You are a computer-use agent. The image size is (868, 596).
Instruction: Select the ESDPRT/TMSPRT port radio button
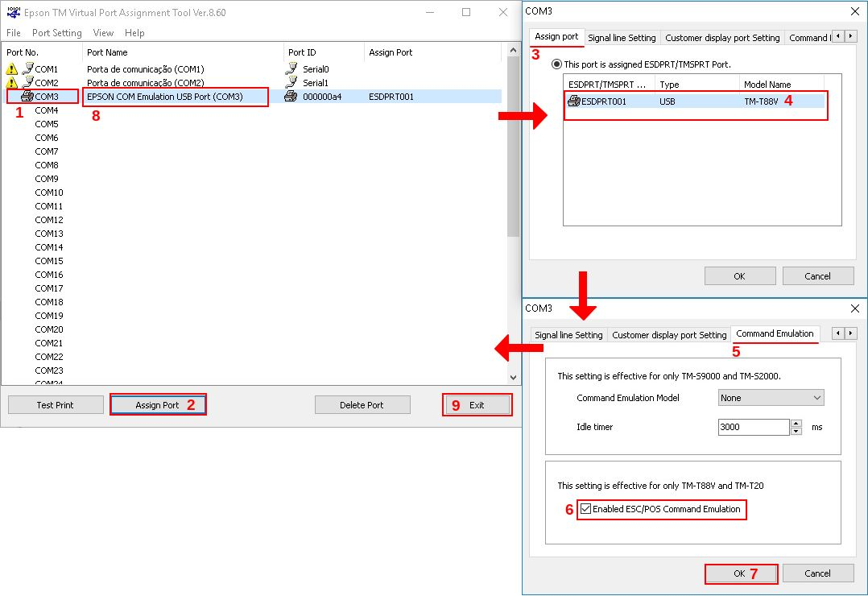point(556,64)
